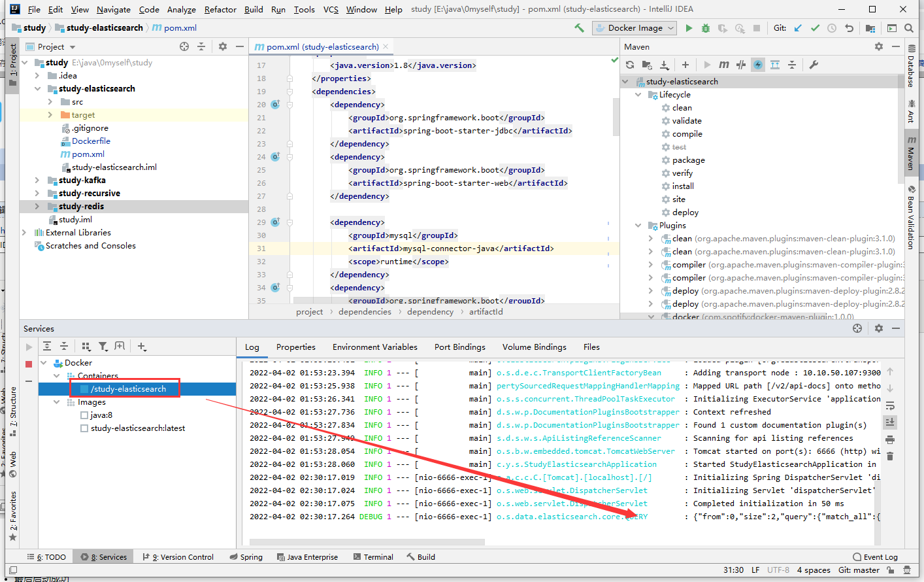Open the VCS menu
This screenshot has width=924, height=582.
[331, 9]
